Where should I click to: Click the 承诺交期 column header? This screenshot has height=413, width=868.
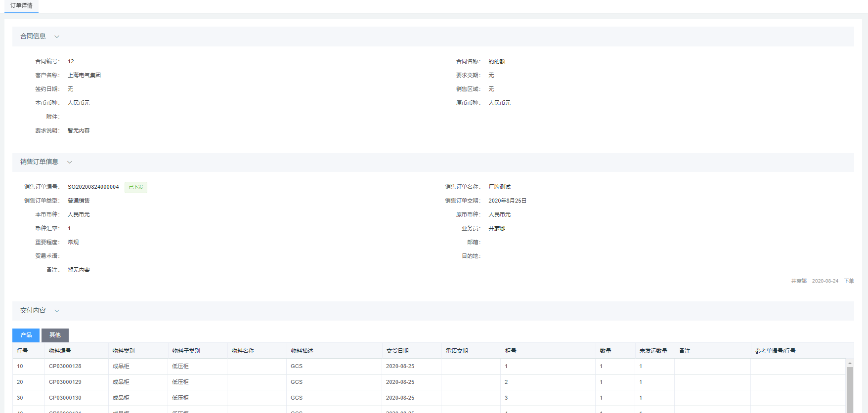click(457, 351)
